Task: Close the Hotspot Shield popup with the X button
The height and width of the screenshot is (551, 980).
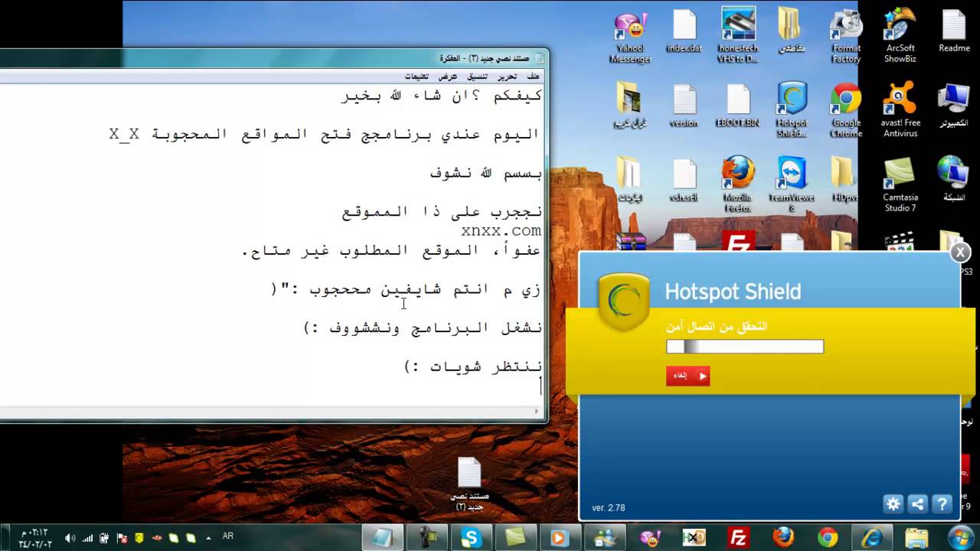Action: [x=960, y=253]
